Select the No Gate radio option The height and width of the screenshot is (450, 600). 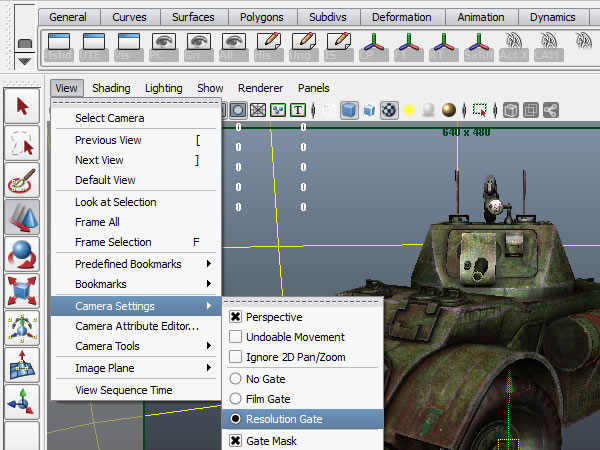pos(235,379)
